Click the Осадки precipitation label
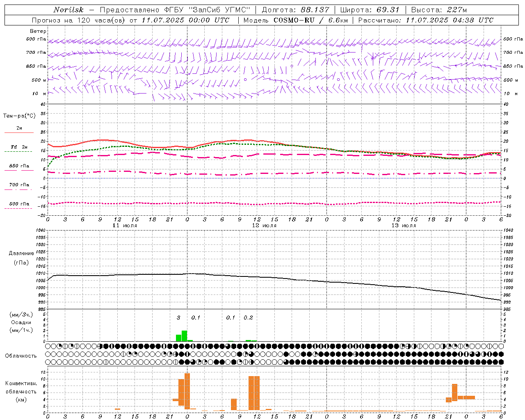The height and width of the screenshot is (420, 525). [x=21, y=322]
